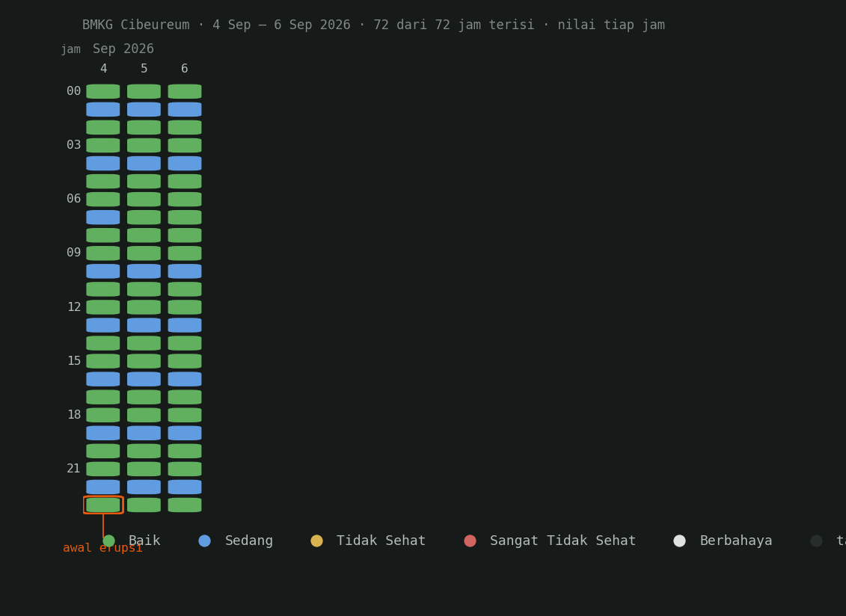Click the "09" hour row label
This screenshot has height=616, width=846.
74,253
